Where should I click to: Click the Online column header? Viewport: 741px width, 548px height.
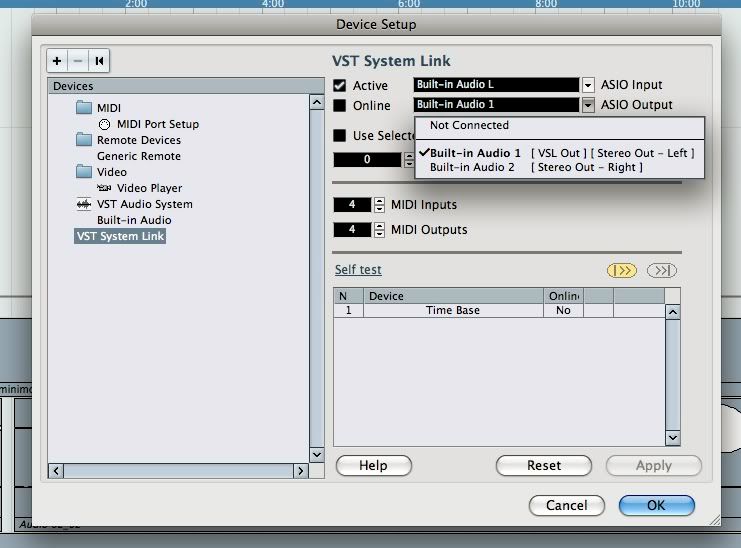[563, 296]
